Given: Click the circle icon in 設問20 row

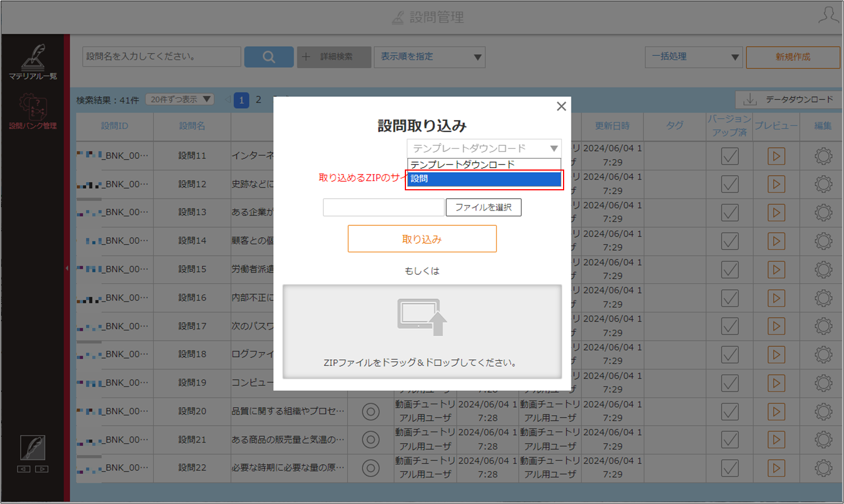Looking at the screenshot, I should coord(370,412).
